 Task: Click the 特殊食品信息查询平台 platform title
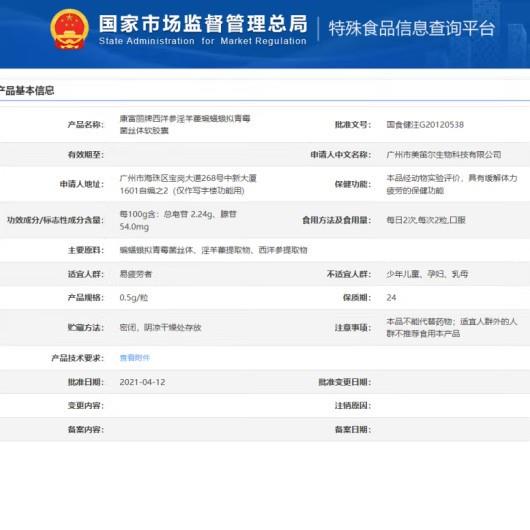pyautogui.click(x=412, y=28)
